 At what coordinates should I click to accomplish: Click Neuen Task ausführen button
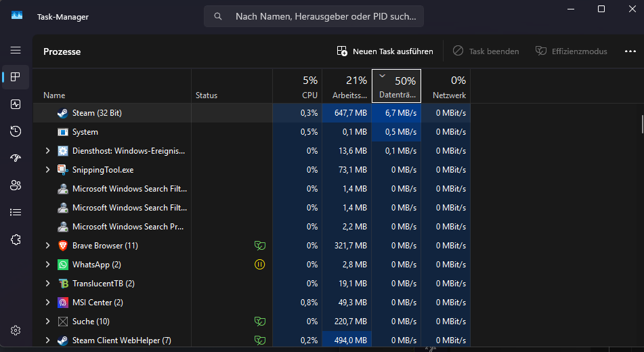pos(385,51)
